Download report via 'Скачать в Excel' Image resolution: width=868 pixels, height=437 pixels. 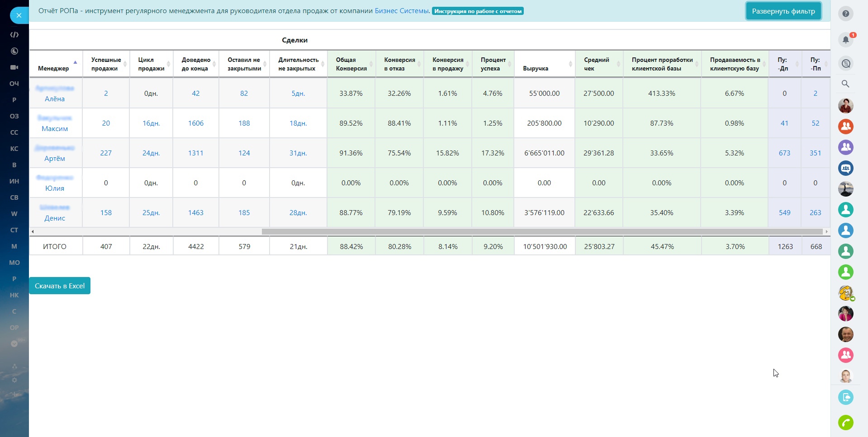pos(60,286)
